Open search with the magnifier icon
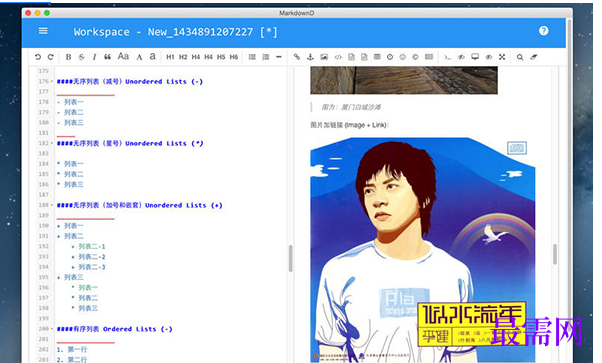602x363 pixels. pos(520,57)
